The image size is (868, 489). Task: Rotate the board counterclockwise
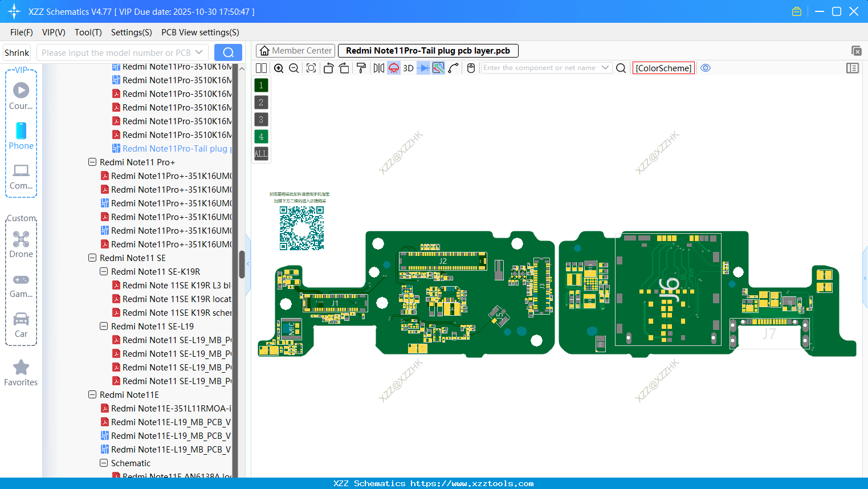[x=328, y=68]
